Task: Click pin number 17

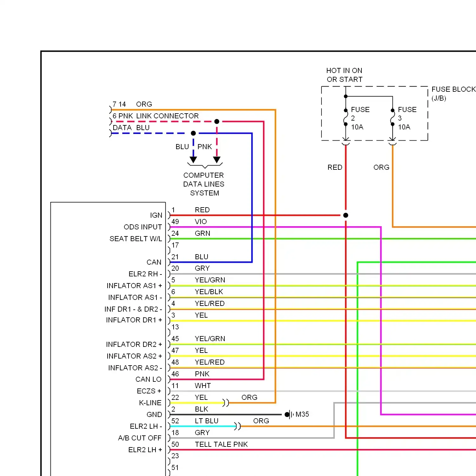Action: click(175, 245)
